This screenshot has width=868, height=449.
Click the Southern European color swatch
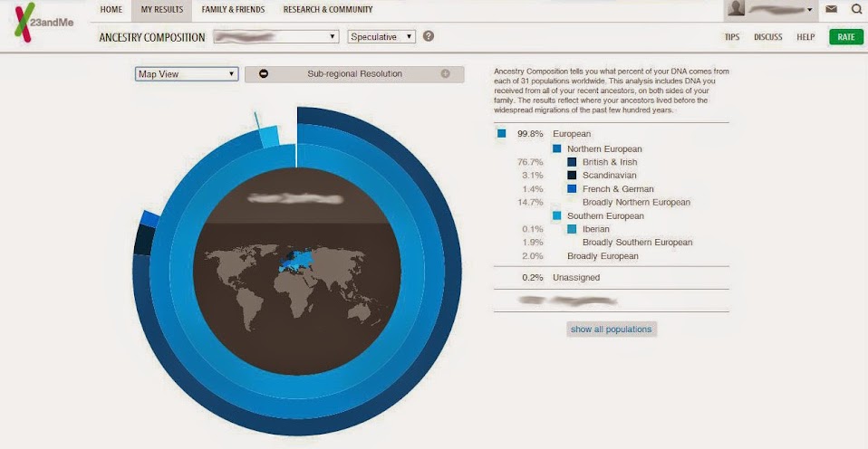tap(557, 215)
